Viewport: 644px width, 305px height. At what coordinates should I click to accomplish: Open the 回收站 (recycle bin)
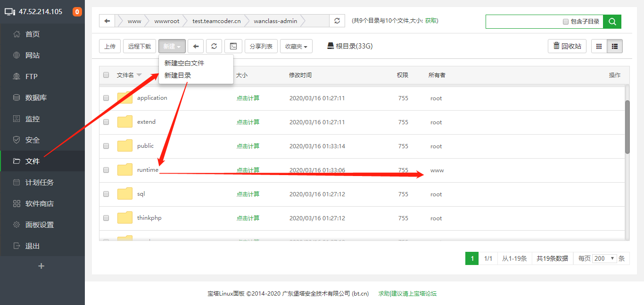click(567, 46)
